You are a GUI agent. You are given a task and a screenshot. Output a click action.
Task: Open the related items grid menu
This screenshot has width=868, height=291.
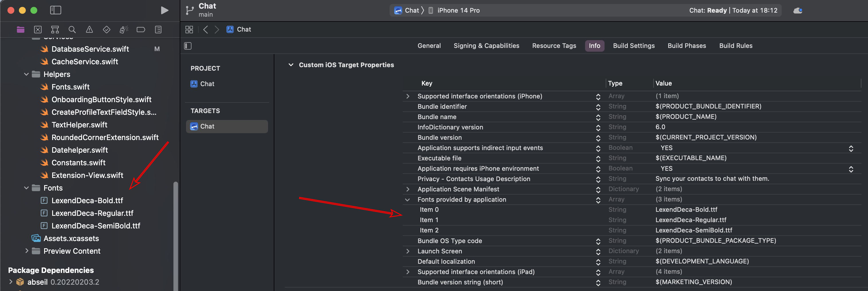point(189,29)
